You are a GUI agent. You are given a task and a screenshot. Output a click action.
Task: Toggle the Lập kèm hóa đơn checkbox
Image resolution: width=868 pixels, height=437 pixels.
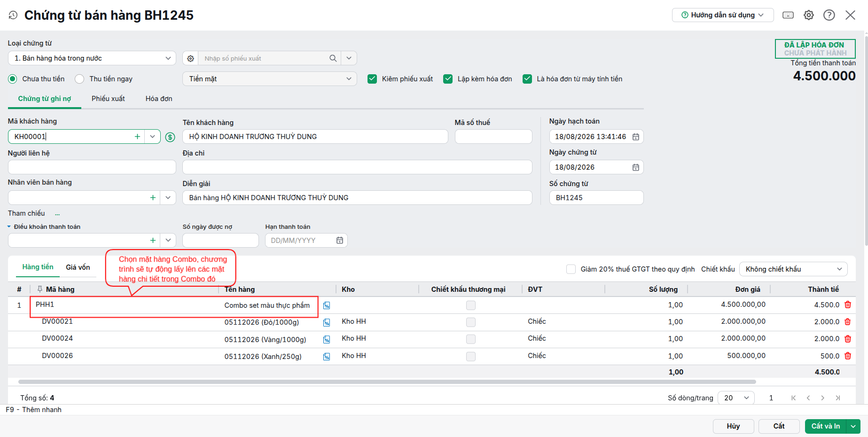[448, 79]
